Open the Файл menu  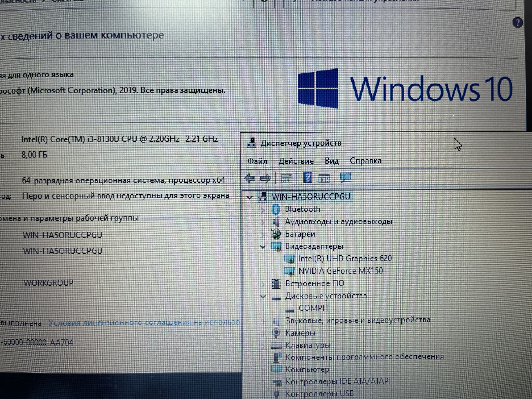[257, 161]
